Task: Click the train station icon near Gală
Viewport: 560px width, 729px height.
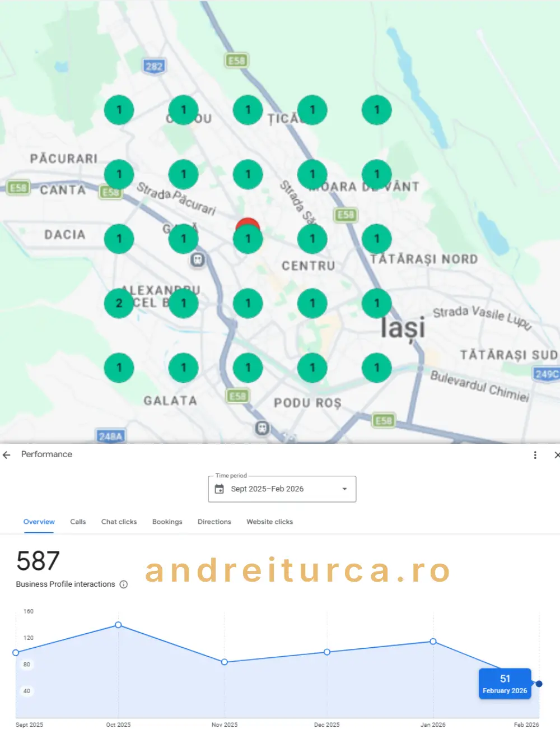Action: (197, 261)
